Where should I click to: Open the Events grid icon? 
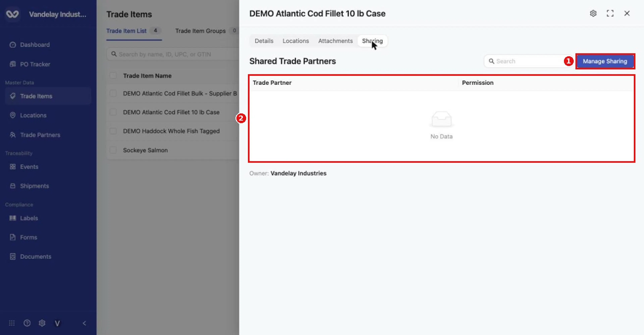point(13,167)
